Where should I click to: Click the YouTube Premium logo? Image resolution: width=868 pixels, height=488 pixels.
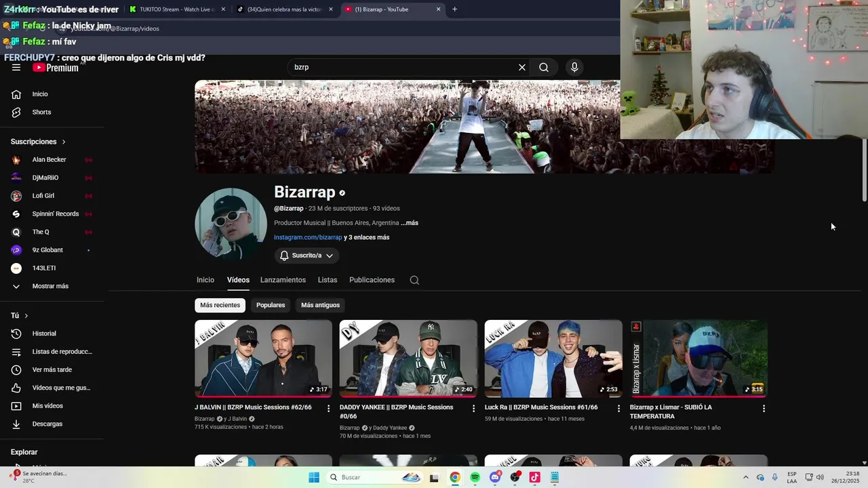click(56, 67)
